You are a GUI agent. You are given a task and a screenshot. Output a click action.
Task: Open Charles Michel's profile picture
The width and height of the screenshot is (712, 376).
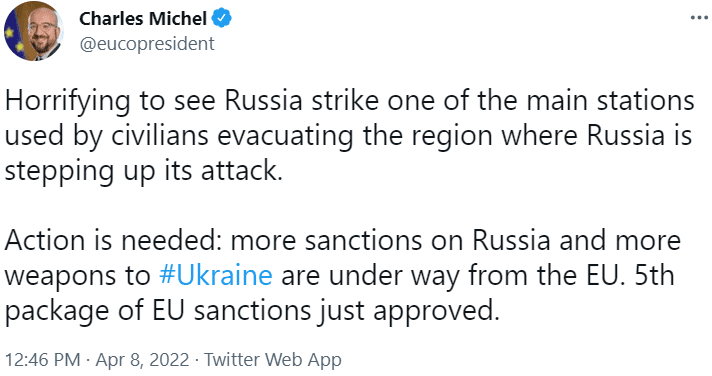pos(34,31)
